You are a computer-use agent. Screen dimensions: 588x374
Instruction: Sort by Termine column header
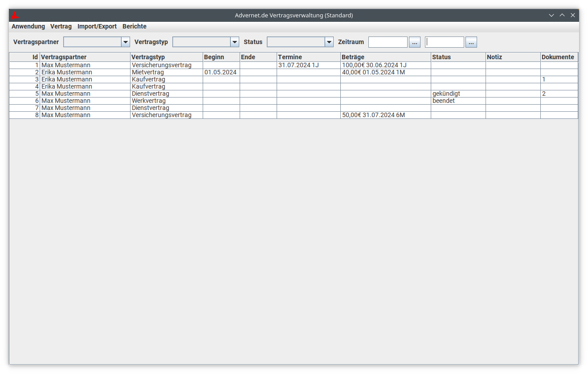(x=309, y=57)
